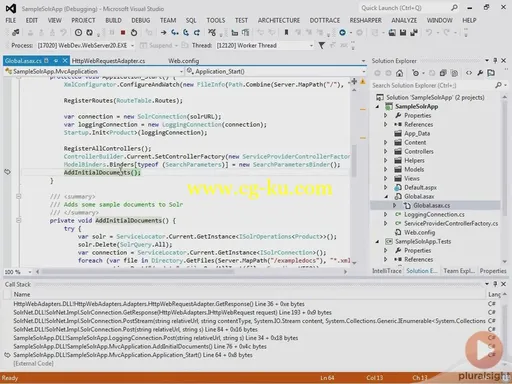The height and width of the screenshot is (384, 512).
Task: Go to Solution Explorer Home view
Action: [399, 73]
